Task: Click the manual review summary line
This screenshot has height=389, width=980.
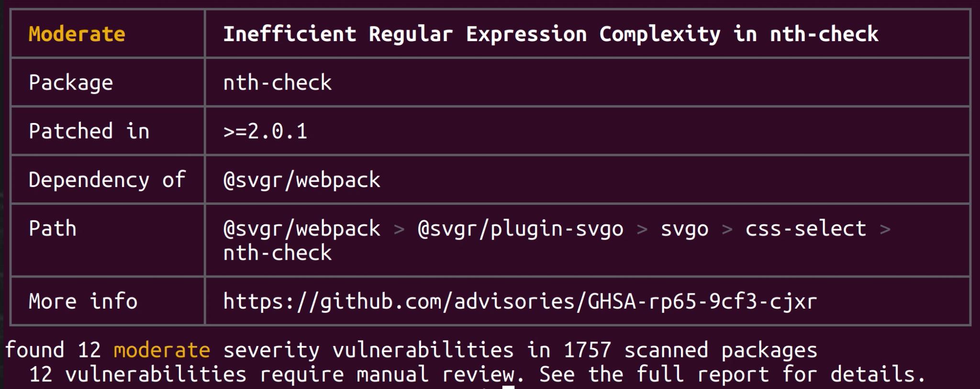Action: click(x=477, y=374)
